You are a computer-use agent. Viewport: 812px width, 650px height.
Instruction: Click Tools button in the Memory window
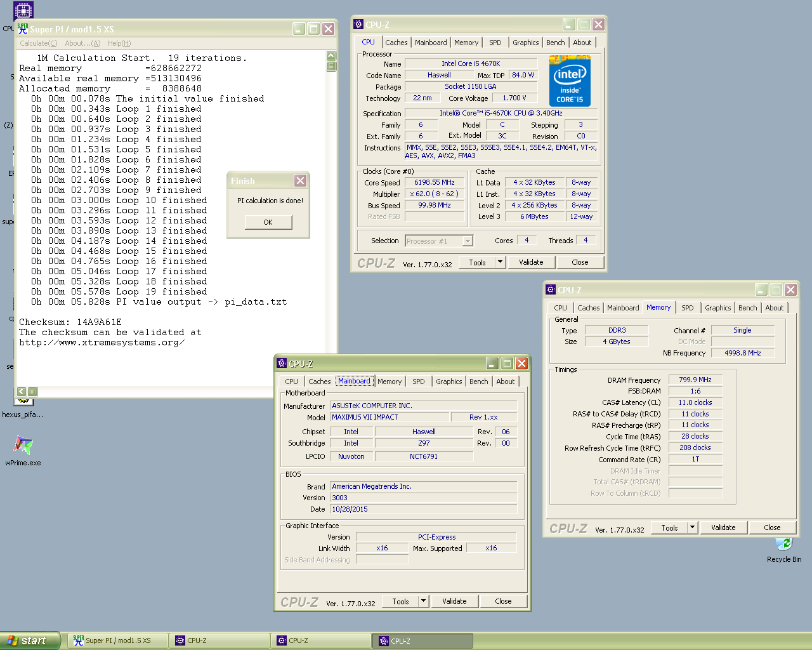point(670,527)
